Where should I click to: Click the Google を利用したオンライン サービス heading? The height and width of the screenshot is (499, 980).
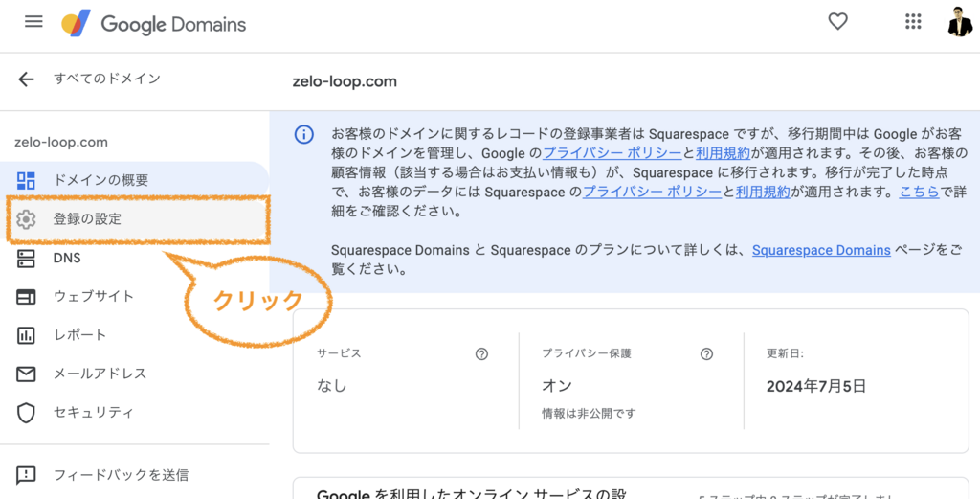[x=471, y=494]
